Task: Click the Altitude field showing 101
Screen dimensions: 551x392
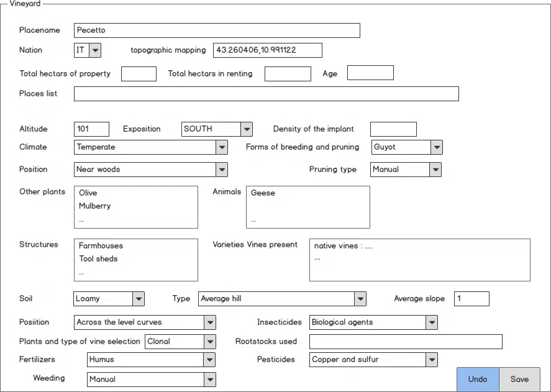Action: (92, 129)
